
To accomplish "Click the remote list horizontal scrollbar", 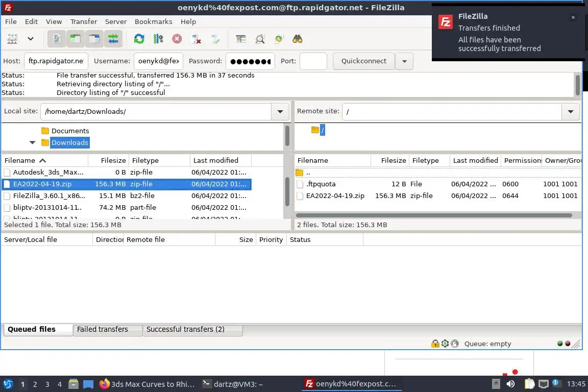I will click(x=434, y=215).
